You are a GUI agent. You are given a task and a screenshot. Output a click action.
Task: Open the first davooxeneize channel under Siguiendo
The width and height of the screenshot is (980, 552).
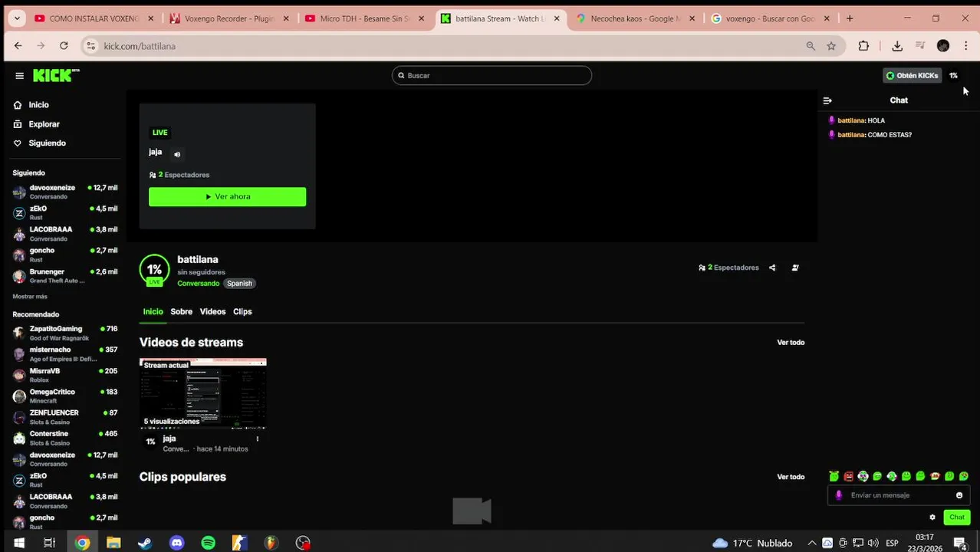[65, 192]
